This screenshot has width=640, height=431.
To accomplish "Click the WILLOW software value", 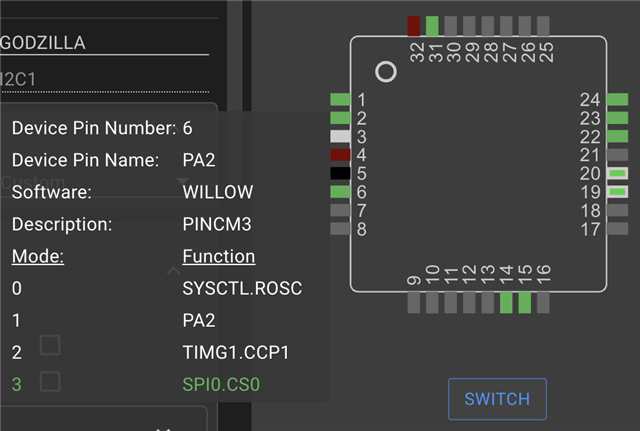I will [218, 192].
